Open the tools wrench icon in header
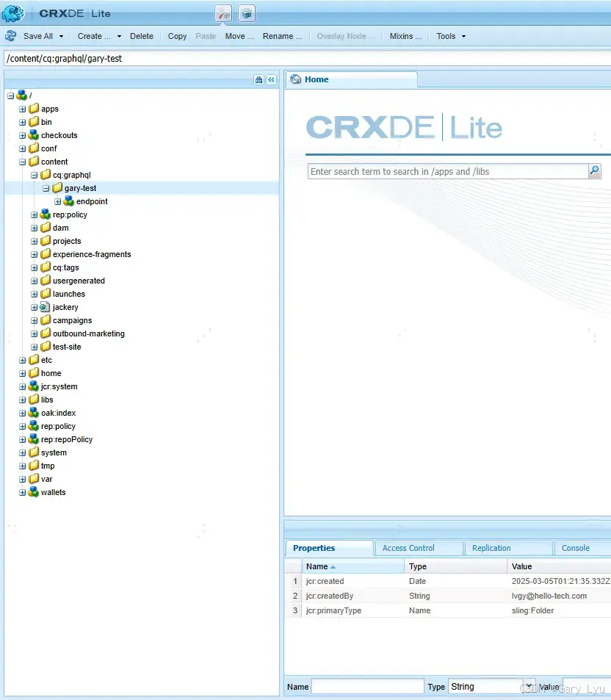The width and height of the screenshot is (611, 700). click(x=223, y=13)
